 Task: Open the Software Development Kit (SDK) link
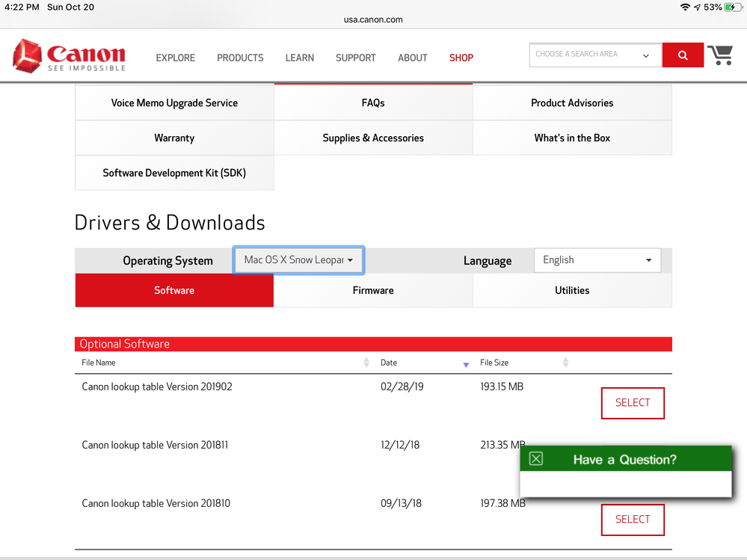coord(174,173)
